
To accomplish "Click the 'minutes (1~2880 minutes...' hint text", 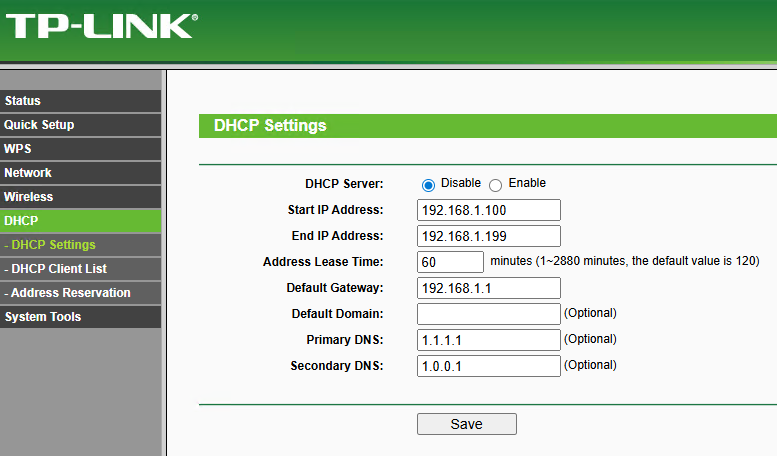I will 625,261.
